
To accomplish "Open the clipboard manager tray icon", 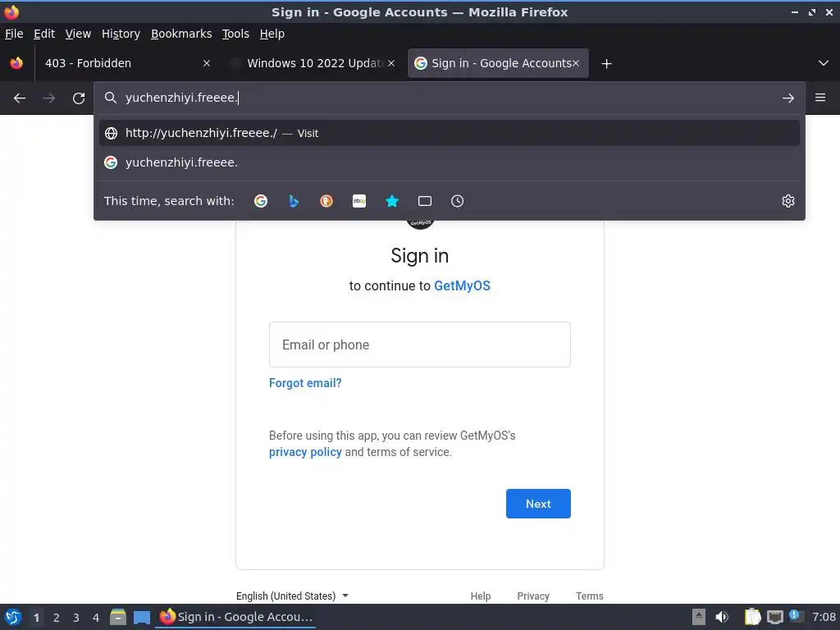I will click(x=753, y=617).
